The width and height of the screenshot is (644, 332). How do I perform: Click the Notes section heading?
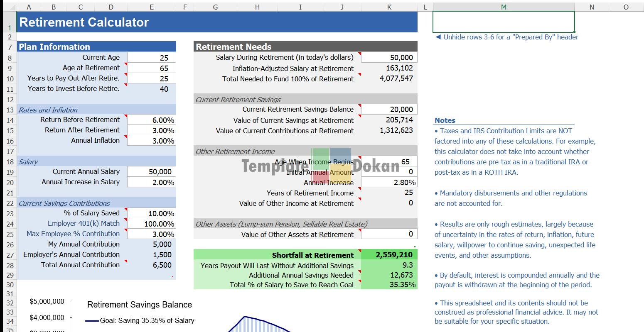445,120
